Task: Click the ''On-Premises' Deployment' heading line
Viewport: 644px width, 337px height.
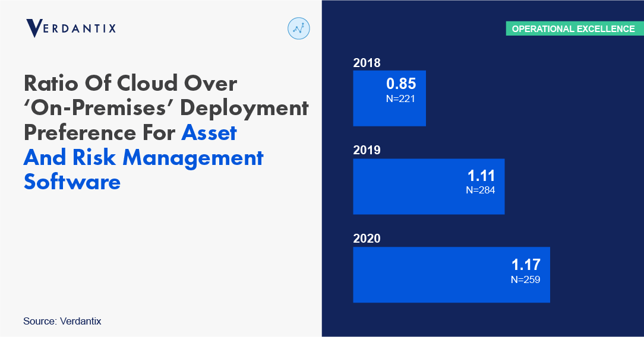Action: pos(166,109)
